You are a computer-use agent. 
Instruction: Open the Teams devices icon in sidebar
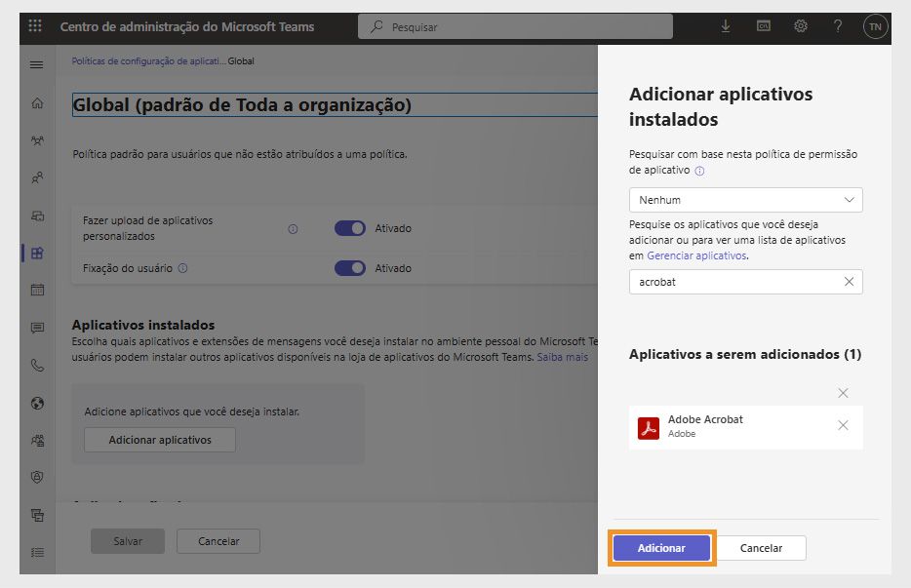point(37,215)
